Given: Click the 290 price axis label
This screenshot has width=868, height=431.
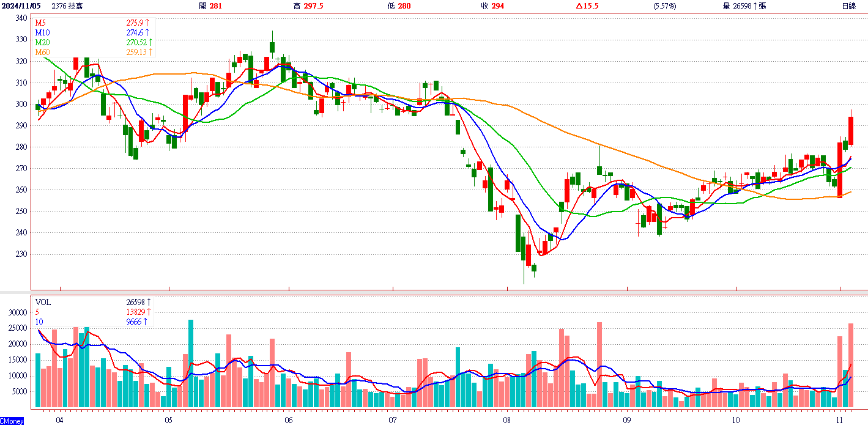Looking at the screenshot, I should [x=21, y=125].
